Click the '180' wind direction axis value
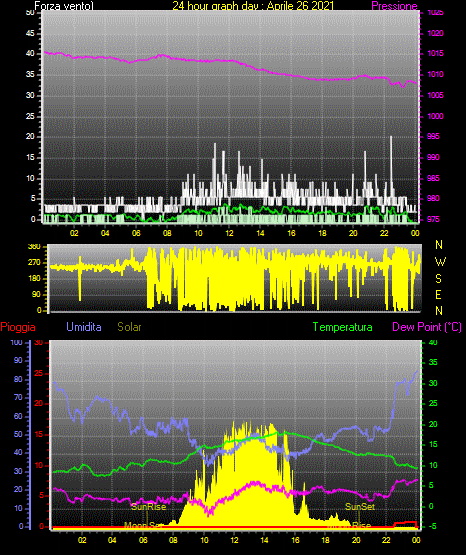Image resolution: width=466 pixels, height=555 pixels. pos(35,279)
